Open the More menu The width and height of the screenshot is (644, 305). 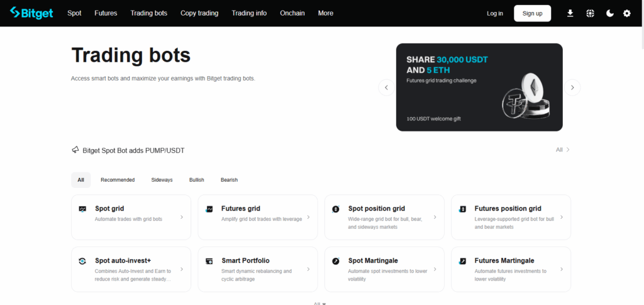(326, 13)
